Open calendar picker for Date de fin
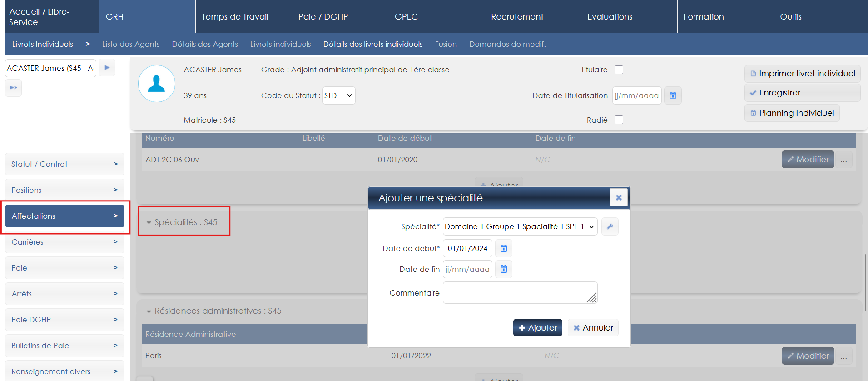 coord(503,269)
